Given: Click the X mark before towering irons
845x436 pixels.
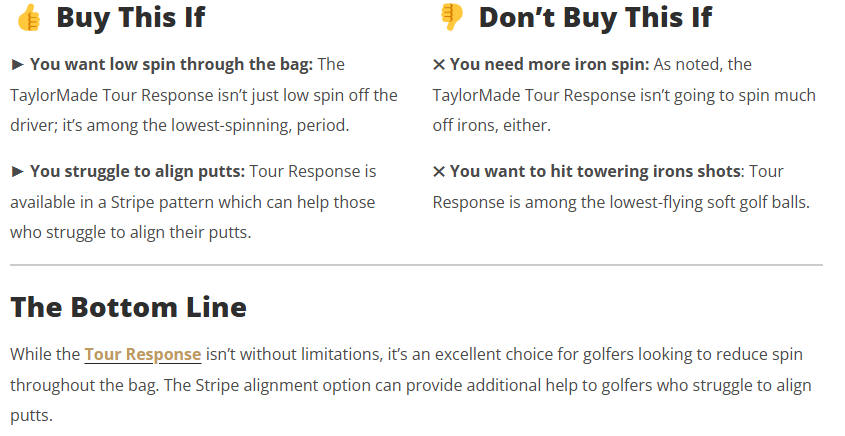Looking at the screenshot, I should coord(439,171).
